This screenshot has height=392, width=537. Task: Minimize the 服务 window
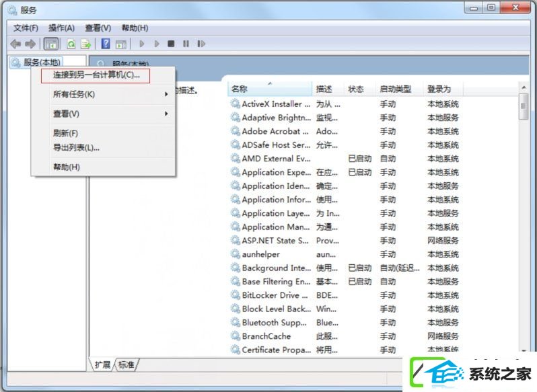point(474,7)
